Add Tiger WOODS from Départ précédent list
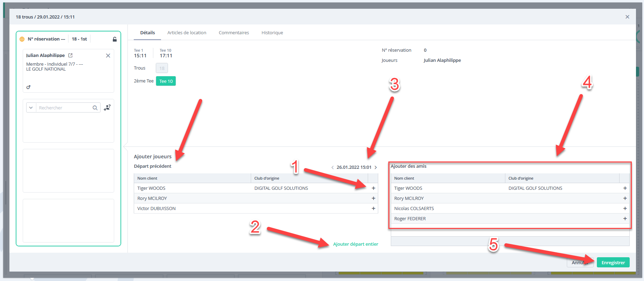Image resolution: width=644 pixels, height=281 pixels. coord(373,188)
